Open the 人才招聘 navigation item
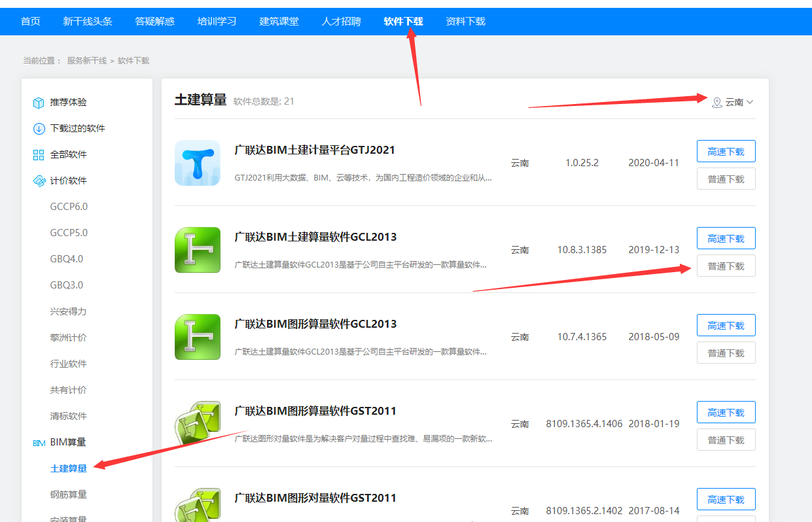Image resolution: width=812 pixels, height=522 pixels. (x=342, y=22)
